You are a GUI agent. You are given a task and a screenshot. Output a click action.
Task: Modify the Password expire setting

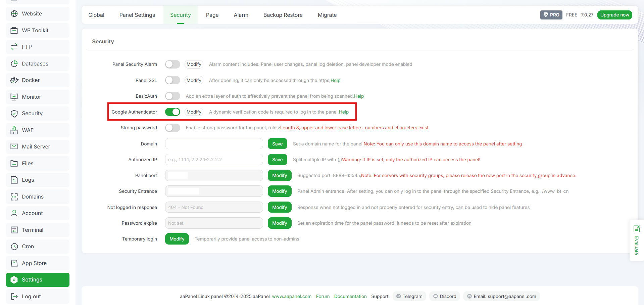pyautogui.click(x=280, y=223)
